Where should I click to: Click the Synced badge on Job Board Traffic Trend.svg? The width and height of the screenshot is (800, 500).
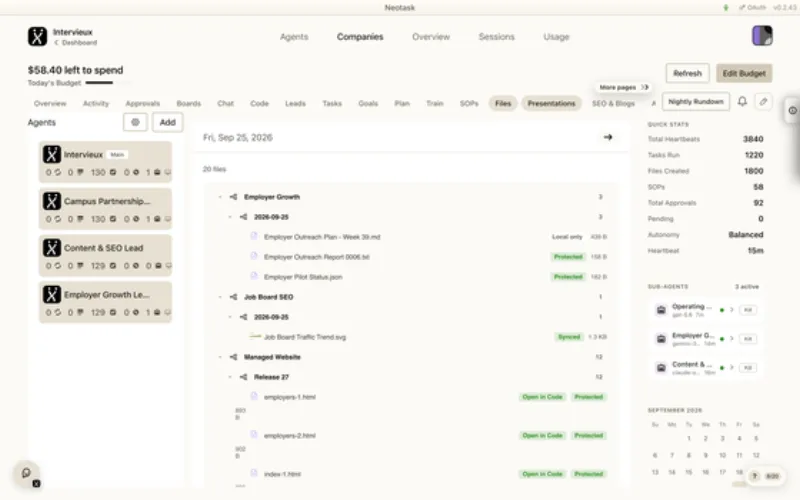pyautogui.click(x=569, y=337)
